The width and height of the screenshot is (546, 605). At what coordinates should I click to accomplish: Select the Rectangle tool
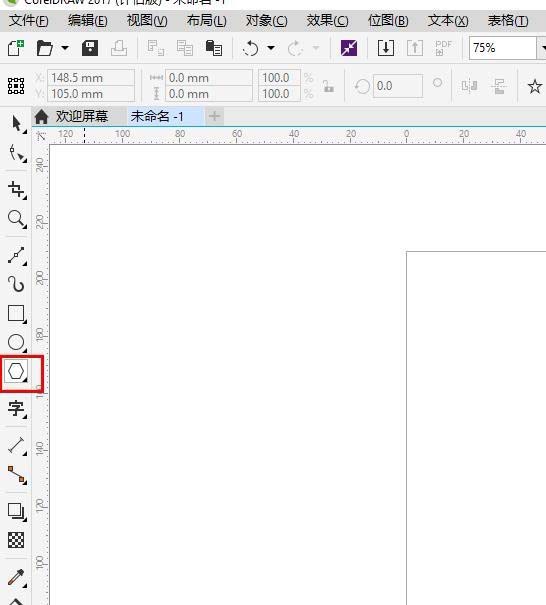[x=17, y=314]
